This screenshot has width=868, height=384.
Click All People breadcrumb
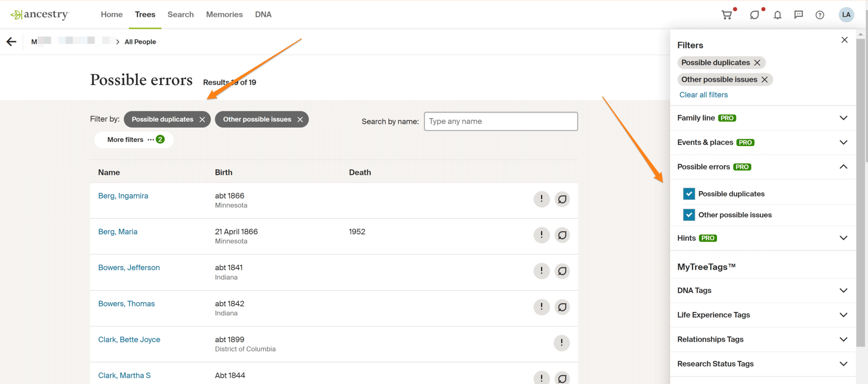pyautogui.click(x=140, y=42)
